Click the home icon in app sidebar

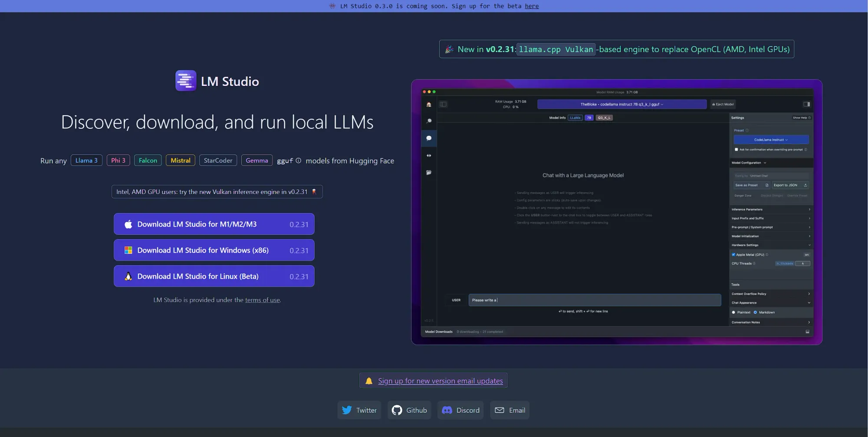pos(429,104)
